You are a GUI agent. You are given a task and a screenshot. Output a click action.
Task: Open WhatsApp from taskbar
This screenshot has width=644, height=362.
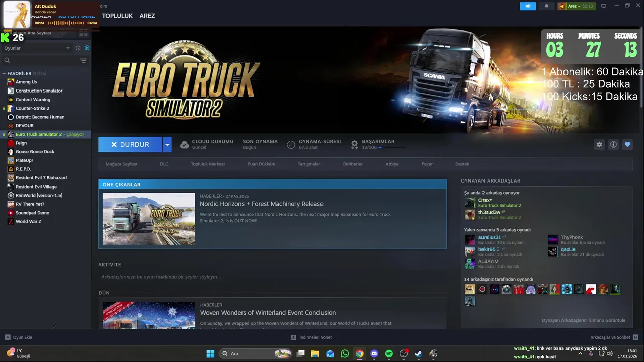point(345,354)
